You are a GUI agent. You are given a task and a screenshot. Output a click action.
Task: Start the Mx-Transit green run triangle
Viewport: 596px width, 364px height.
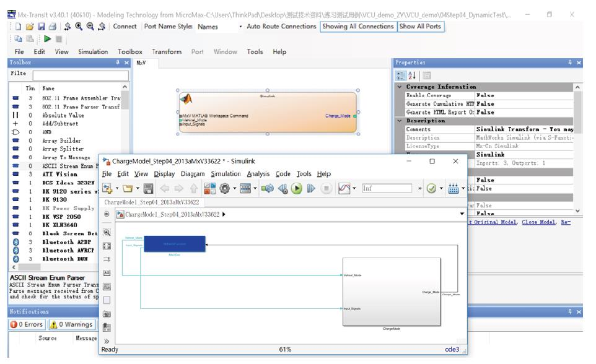click(x=47, y=39)
